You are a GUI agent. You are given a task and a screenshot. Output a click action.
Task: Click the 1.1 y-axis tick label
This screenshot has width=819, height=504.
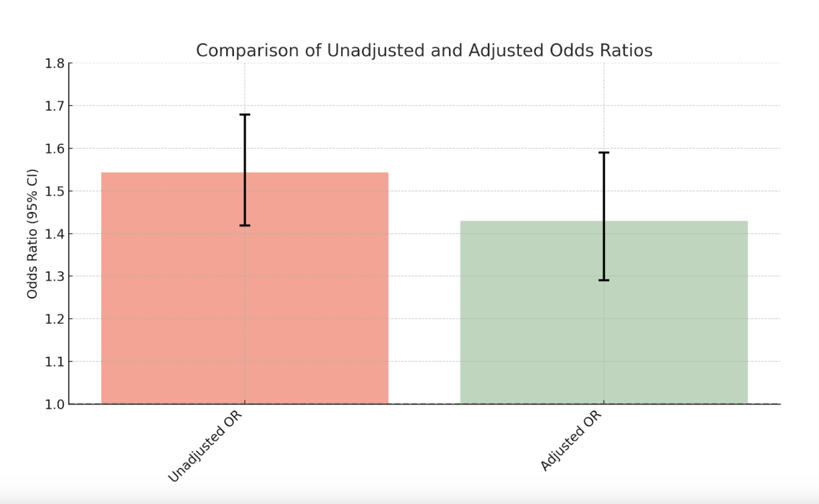[55, 362]
